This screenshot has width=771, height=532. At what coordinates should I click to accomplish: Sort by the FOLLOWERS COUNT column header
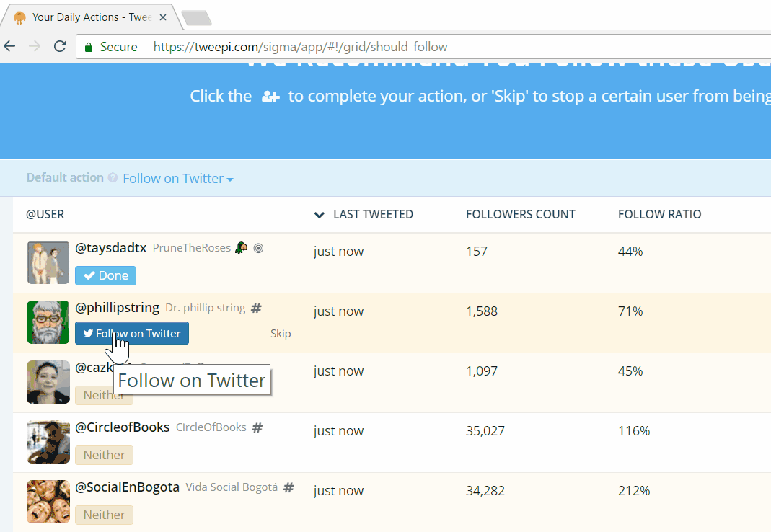[520, 214]
